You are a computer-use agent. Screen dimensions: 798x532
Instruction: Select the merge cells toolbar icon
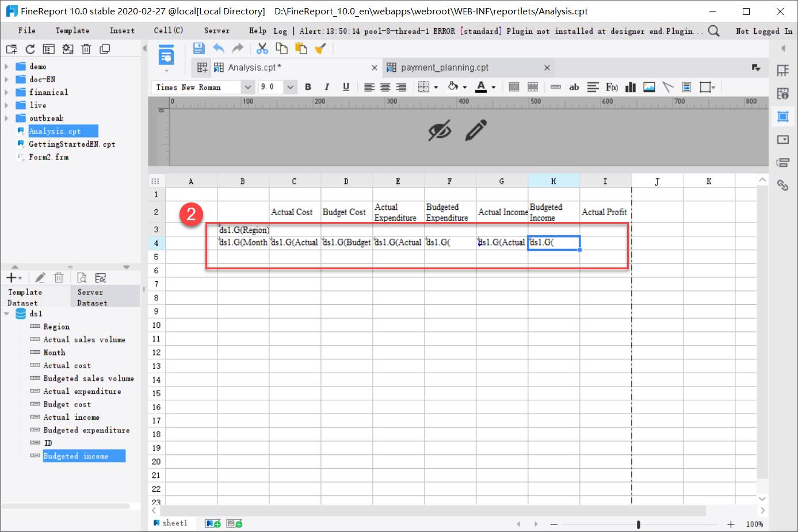click(x=514, y=87)
